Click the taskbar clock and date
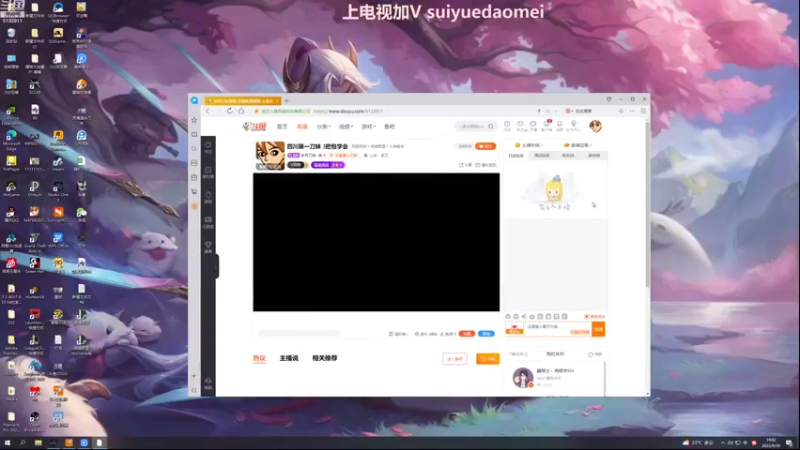This screenshot has height=450, width=800. pos(771,442)
